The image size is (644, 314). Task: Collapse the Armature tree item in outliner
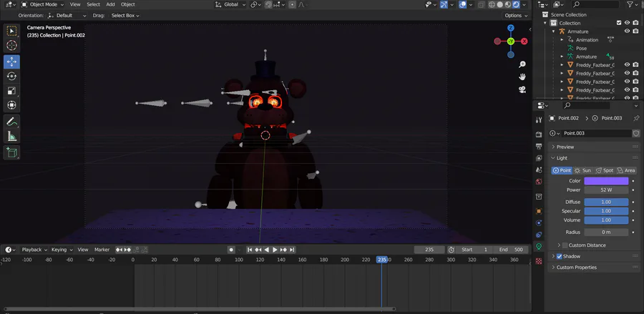553,31
